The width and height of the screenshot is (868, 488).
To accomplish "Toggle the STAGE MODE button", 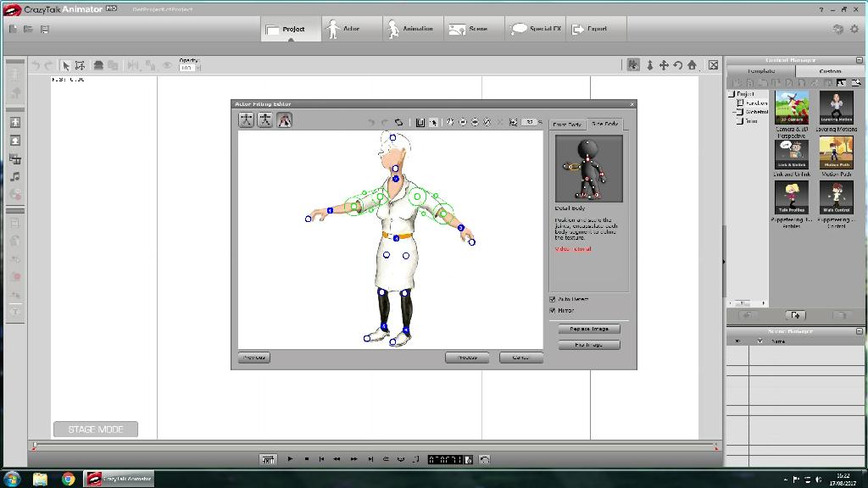I will coord(95,430).
